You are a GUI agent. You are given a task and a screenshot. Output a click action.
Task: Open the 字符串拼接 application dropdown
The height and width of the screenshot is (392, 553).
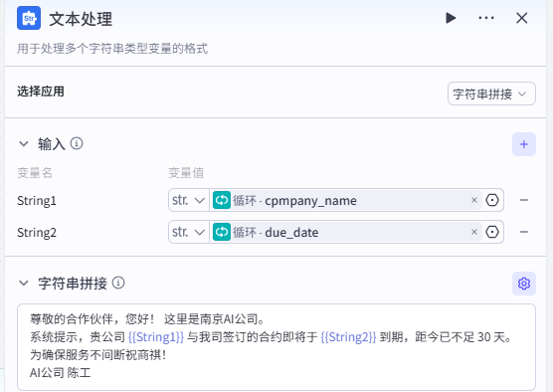click(491, 94)
